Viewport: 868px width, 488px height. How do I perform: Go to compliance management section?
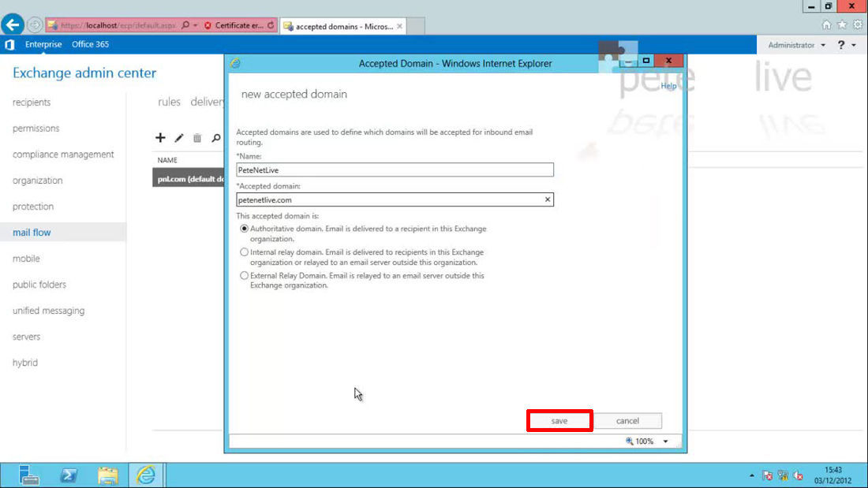coord(63,155)
